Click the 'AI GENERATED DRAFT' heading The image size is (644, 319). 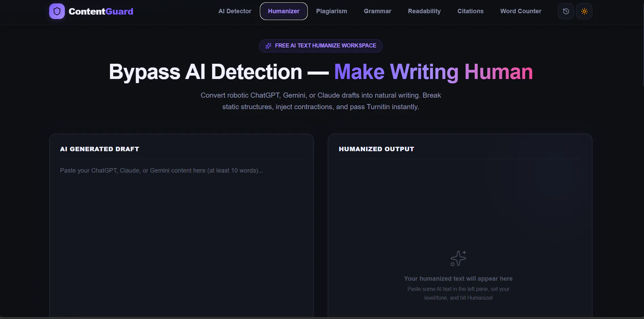click(99, 149)
